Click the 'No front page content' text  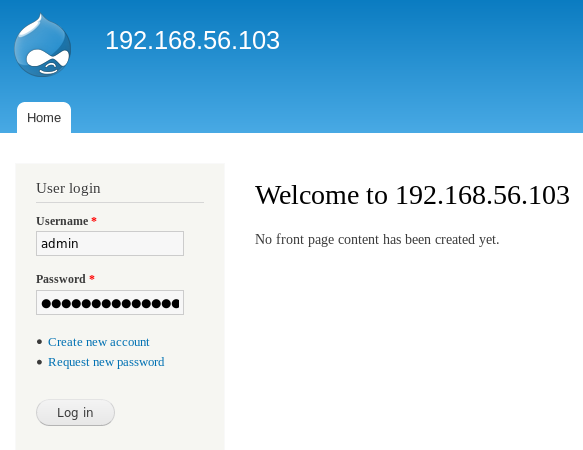coord(377,240)
